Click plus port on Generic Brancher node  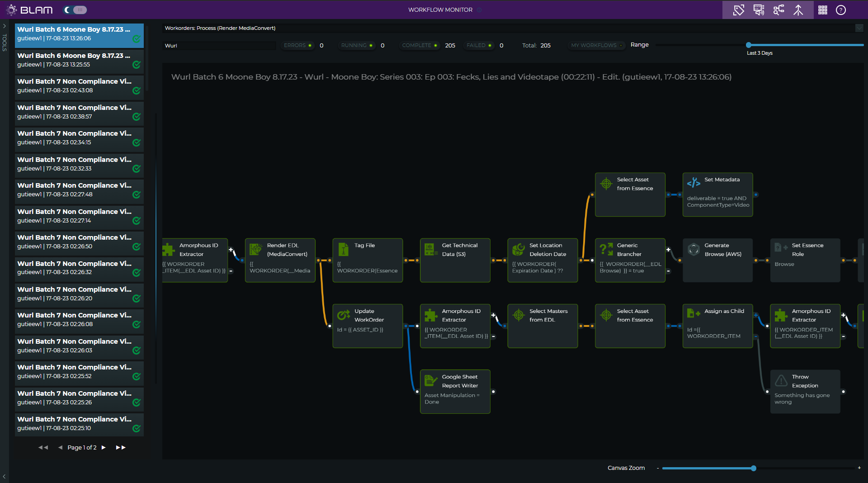tap(668, 250)
